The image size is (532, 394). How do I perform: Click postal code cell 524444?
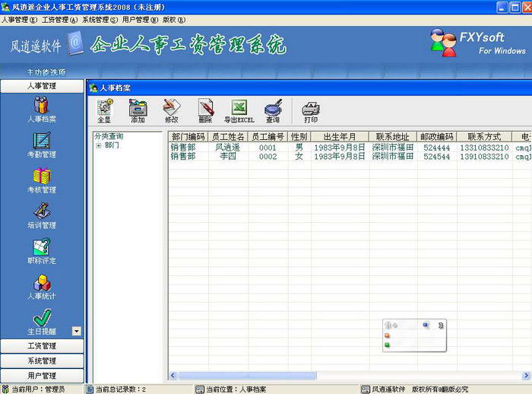tap(437, 148)
